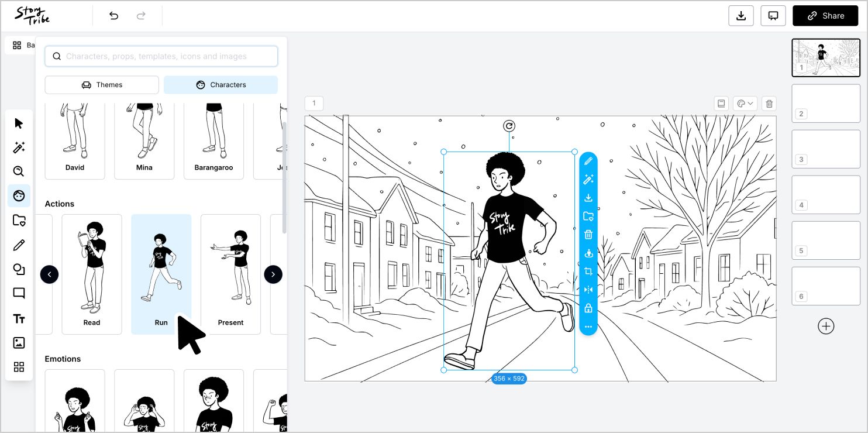Save character to folder in floating toolbar

tap(588, 216)
